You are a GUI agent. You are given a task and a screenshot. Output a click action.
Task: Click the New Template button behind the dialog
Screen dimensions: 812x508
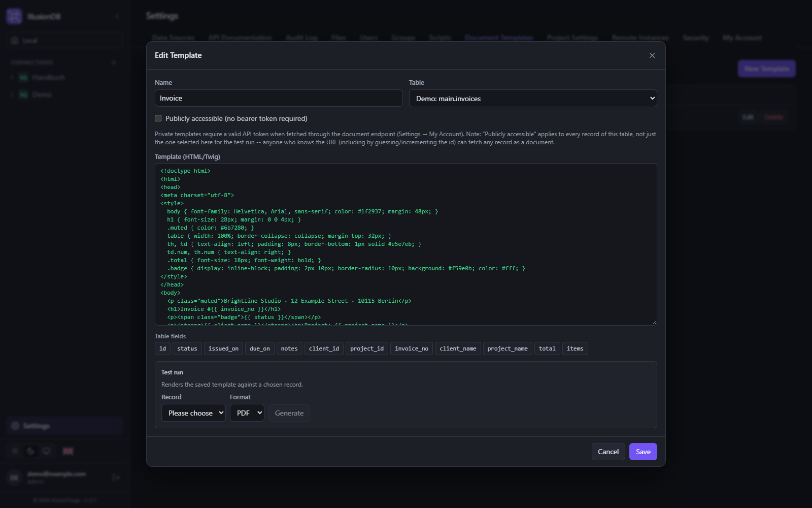(767, 69)
